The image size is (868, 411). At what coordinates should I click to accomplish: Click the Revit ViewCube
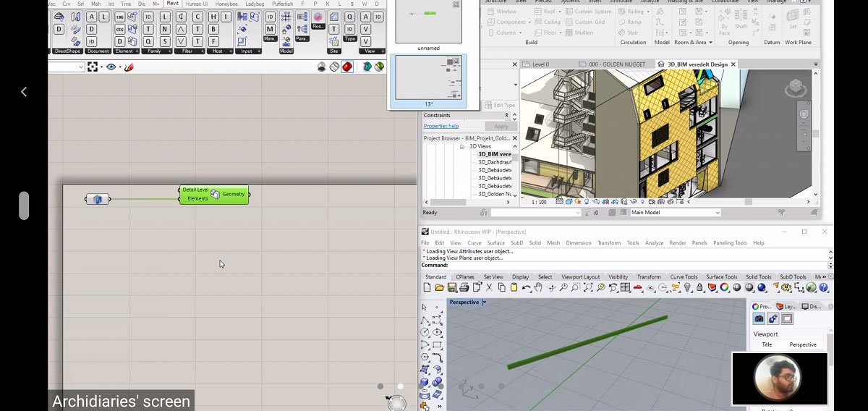click(796, 88)
